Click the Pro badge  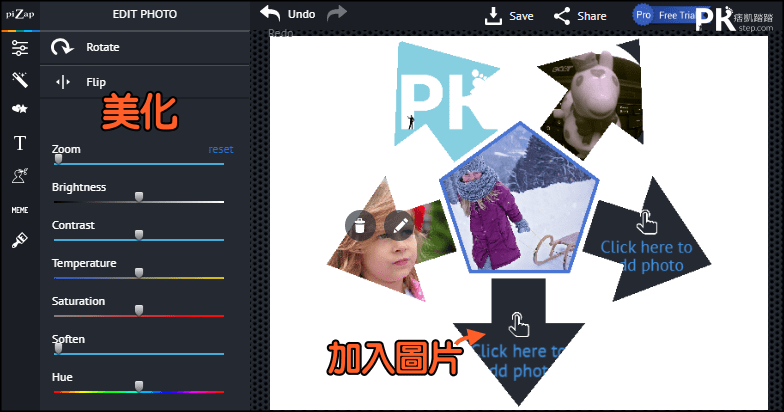tap(644, 15)
